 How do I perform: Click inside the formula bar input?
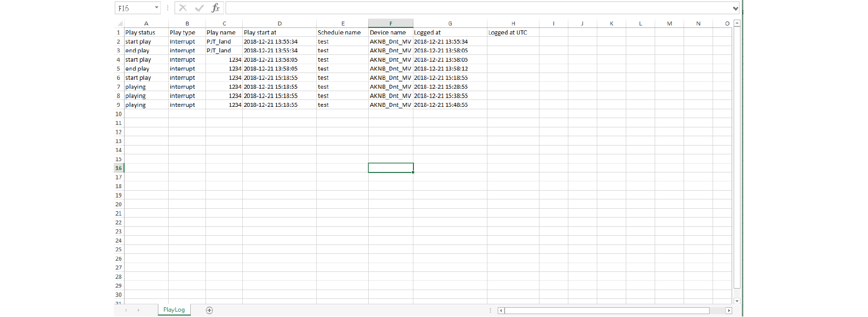coord(478,8)
